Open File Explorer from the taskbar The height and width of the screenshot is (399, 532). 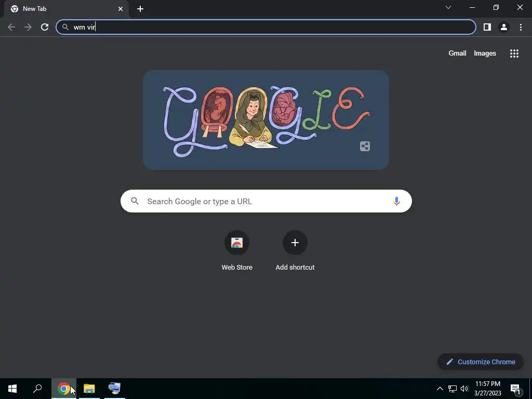coord(89,389)
